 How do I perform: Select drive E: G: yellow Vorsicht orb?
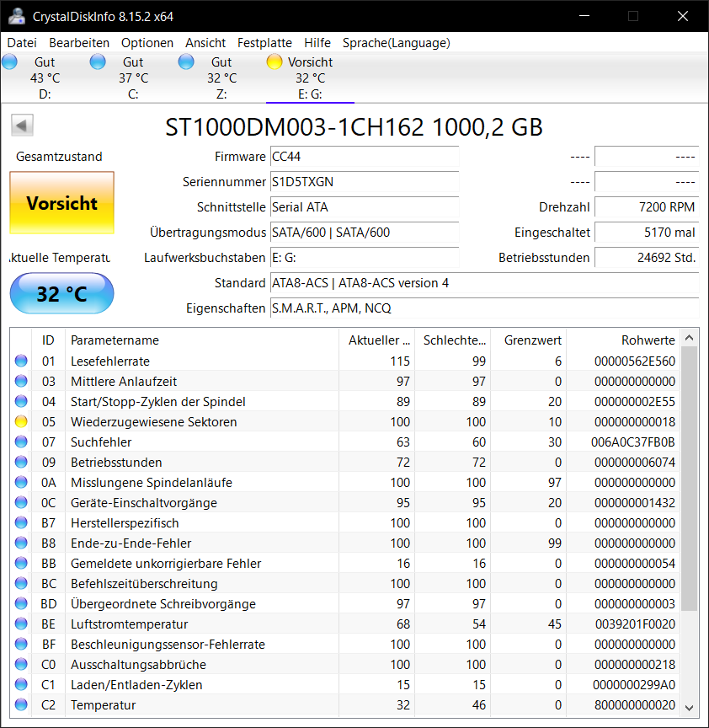click(x=275, y=62)
